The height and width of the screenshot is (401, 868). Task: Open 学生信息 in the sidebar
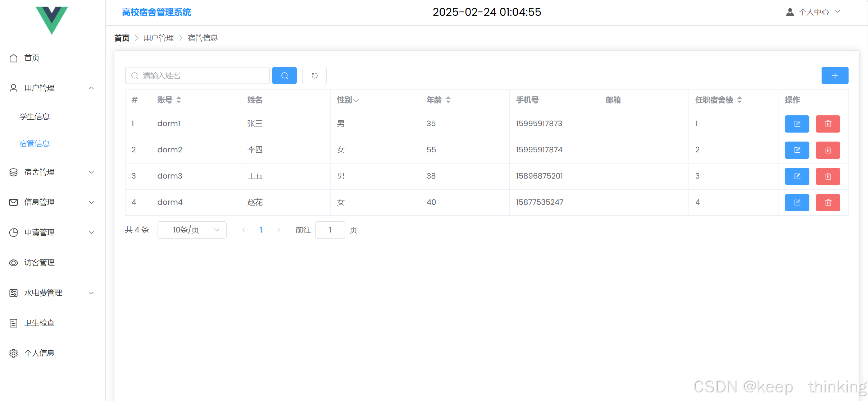click(35, 116)
